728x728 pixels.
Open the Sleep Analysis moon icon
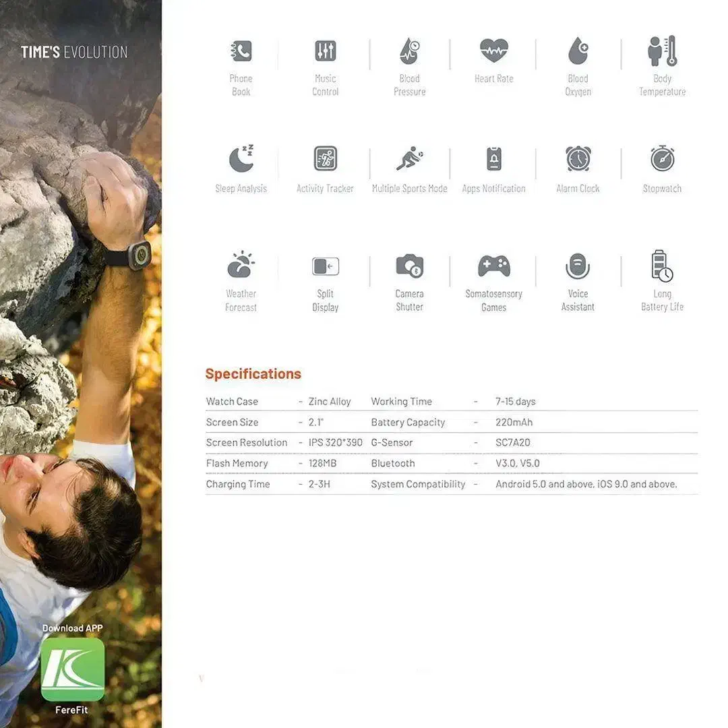[241, 159]
